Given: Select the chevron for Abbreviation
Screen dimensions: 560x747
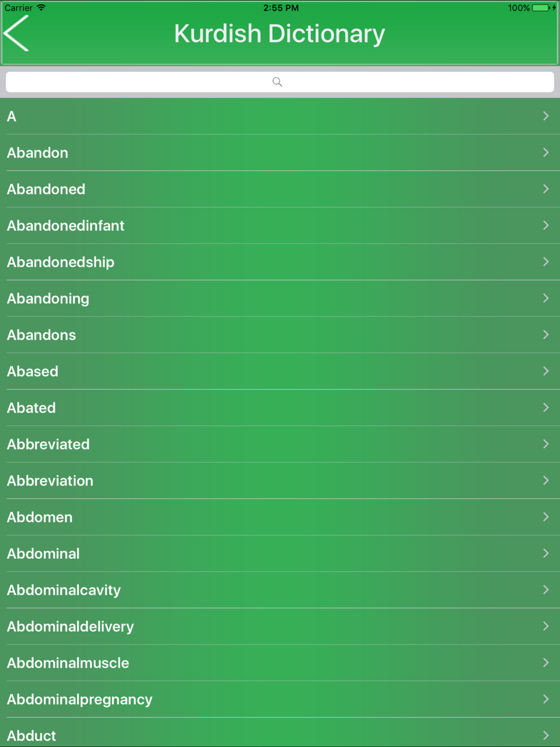Looking at the screenshot, I should click(546, 480).
